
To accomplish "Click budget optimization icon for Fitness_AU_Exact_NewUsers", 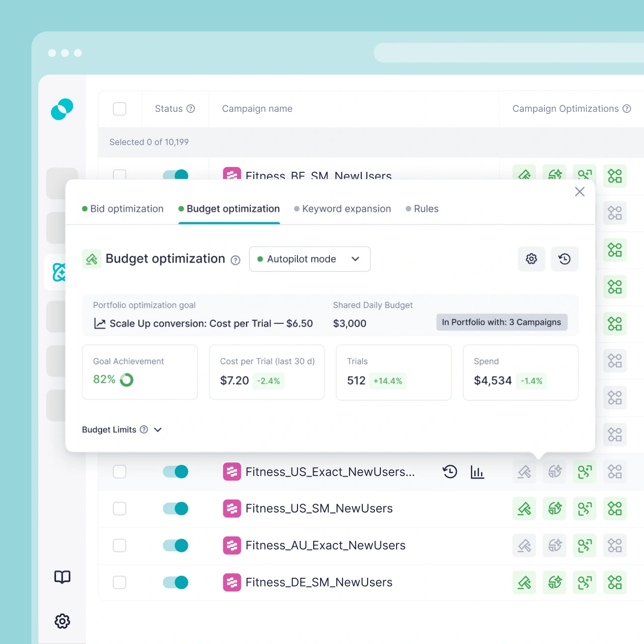I will (555, 545).
